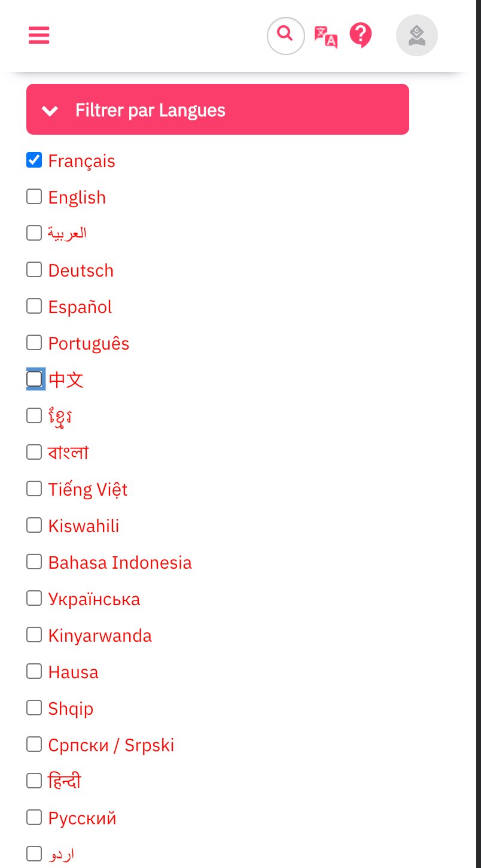481x868 pixels.
Task: Tick the Deutsch checkbox
Action: click(x=34, y=269)
